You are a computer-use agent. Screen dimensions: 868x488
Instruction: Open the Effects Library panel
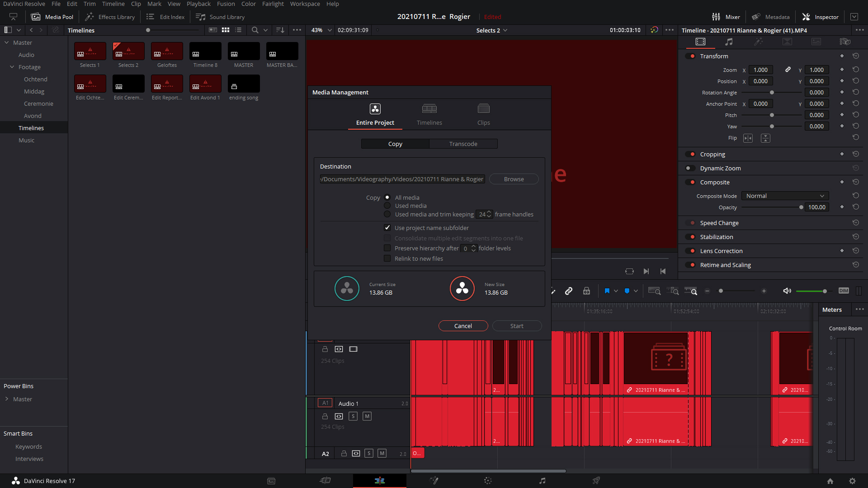(x=110, y=17)
